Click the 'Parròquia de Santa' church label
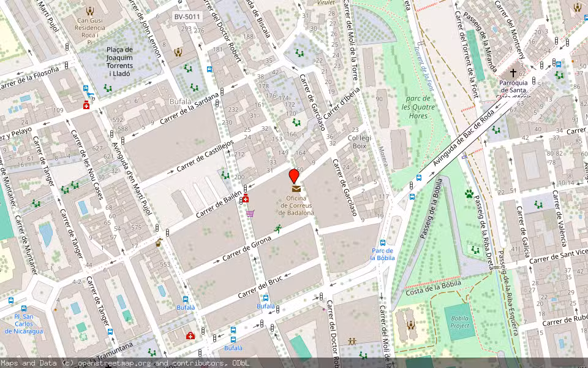 click(513, 86)
